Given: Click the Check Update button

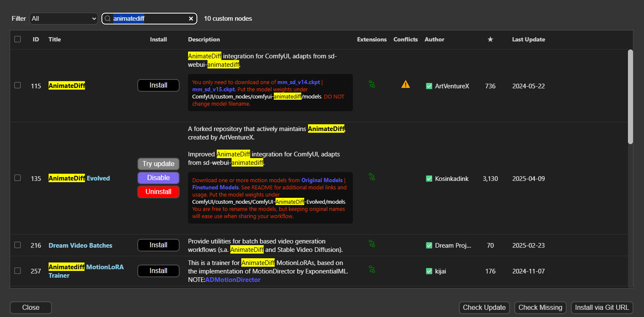Looking at the screenshot, I should [484, 308].
